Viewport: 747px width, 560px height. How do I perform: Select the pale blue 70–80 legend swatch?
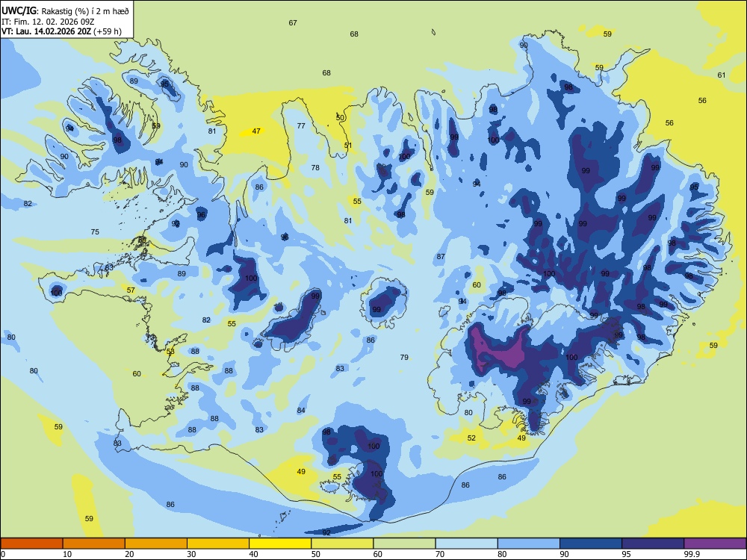pyautogui.click(x=466, y=544)
